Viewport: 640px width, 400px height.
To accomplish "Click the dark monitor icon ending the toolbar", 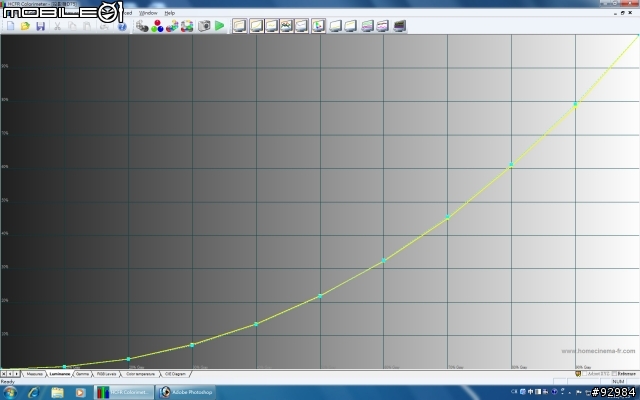I will pyautogui.click(x=400, y=26).
